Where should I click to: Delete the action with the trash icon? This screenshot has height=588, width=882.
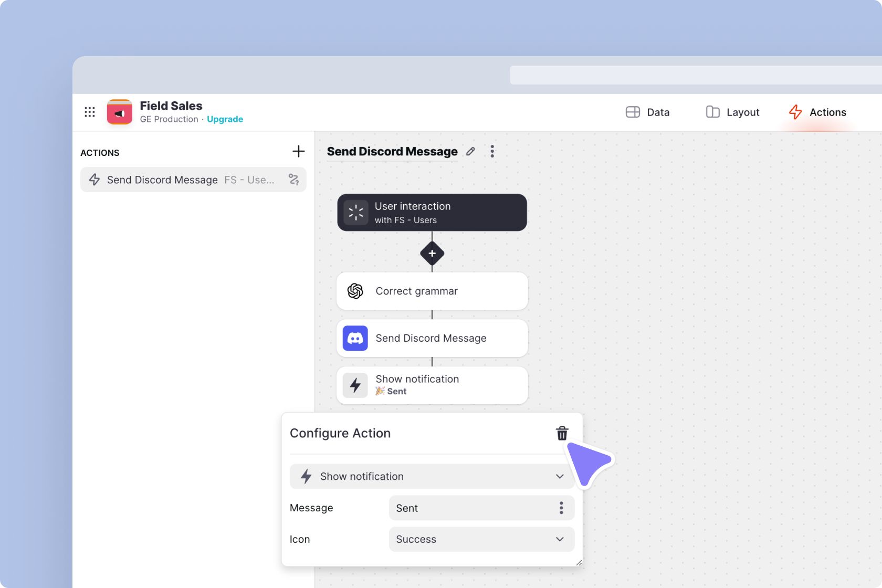[562, 433]
